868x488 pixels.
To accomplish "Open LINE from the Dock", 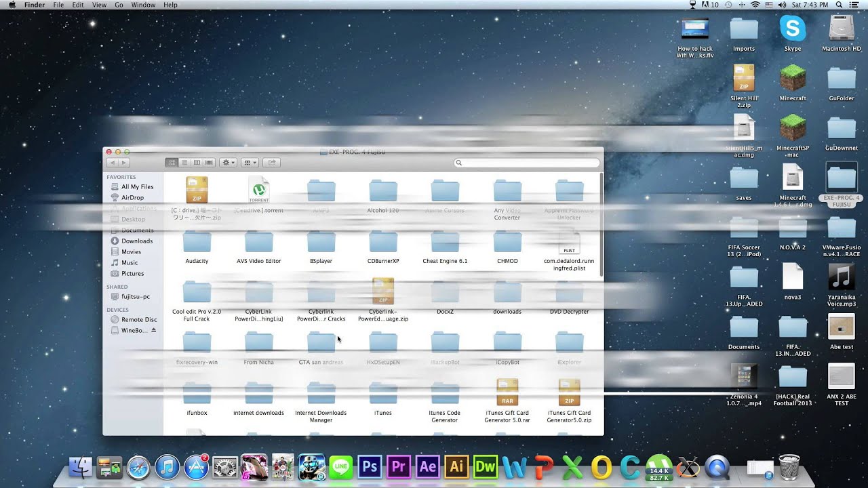I will [x=340, y=466].
